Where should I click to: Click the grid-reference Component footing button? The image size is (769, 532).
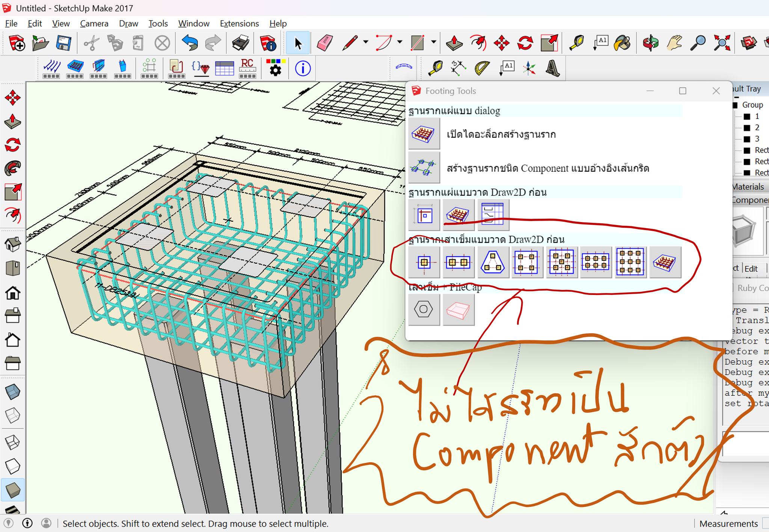pyautogui.click(x=424, y=168)
